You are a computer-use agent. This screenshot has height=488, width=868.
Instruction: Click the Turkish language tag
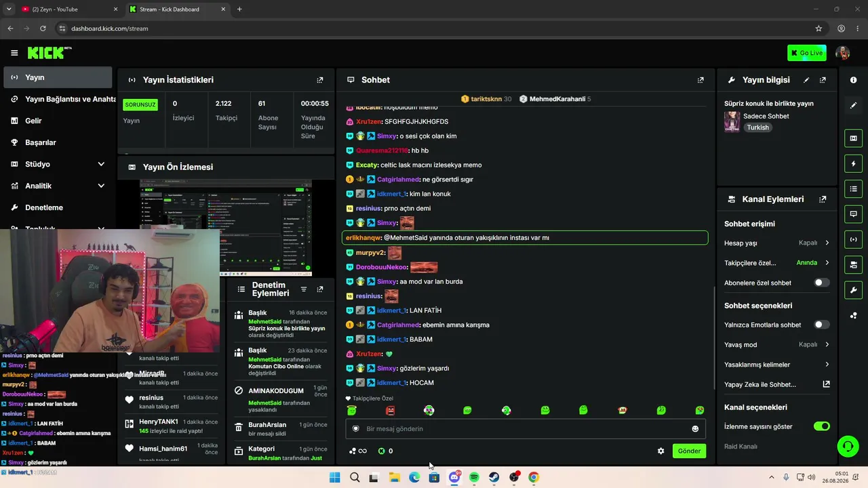(758, 127)
